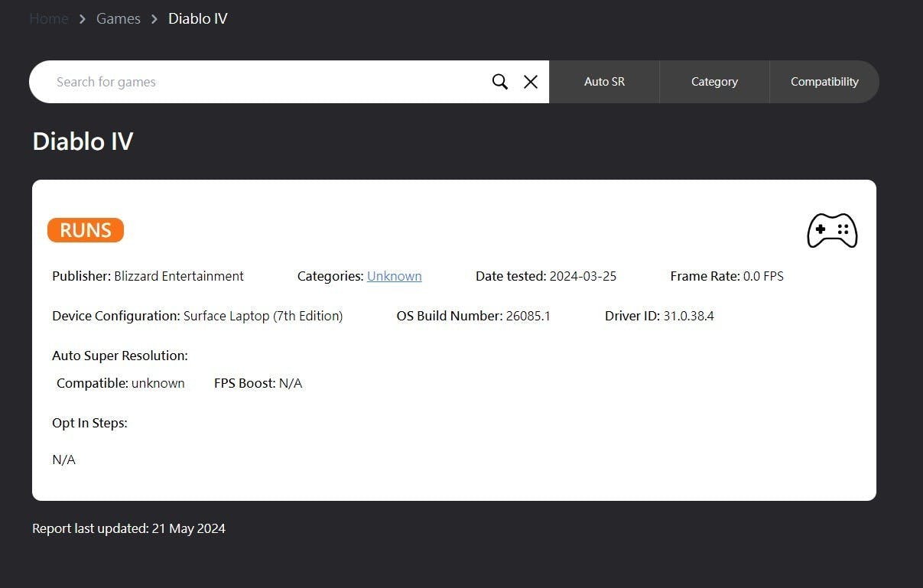Select OS Build Number 26085.1 value
The height and width of the screenshot is (588, 923).
point(528,316)
